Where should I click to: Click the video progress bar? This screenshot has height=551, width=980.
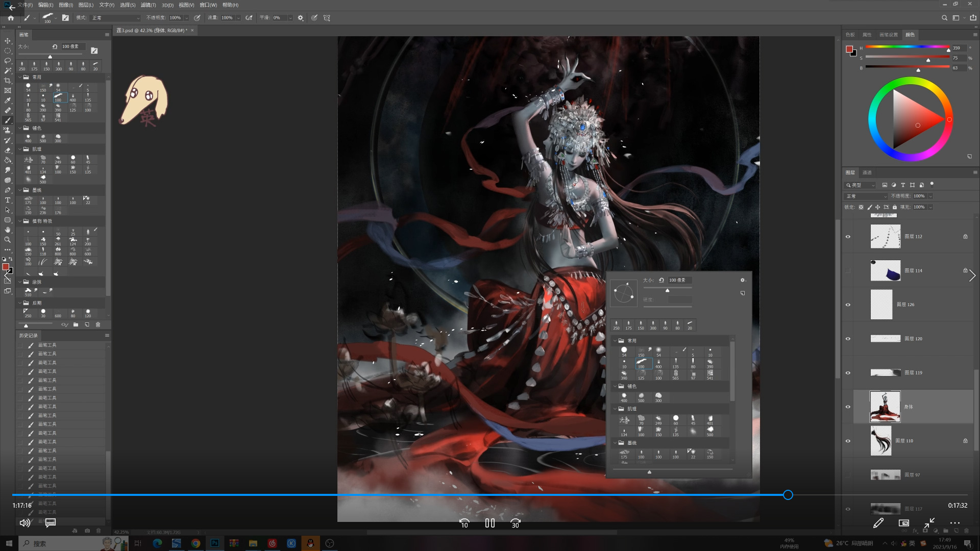tap(490, 495)
